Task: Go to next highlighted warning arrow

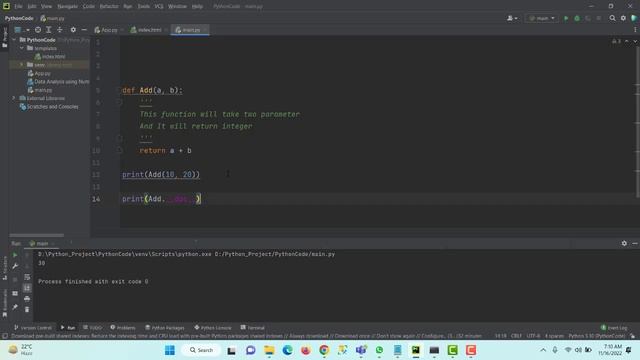Action: click(x=635, y=42)
